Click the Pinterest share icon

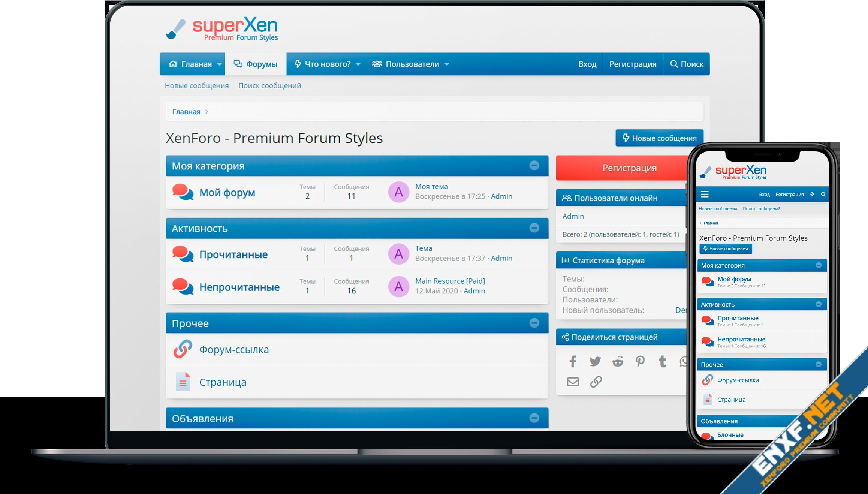(640, 362)
